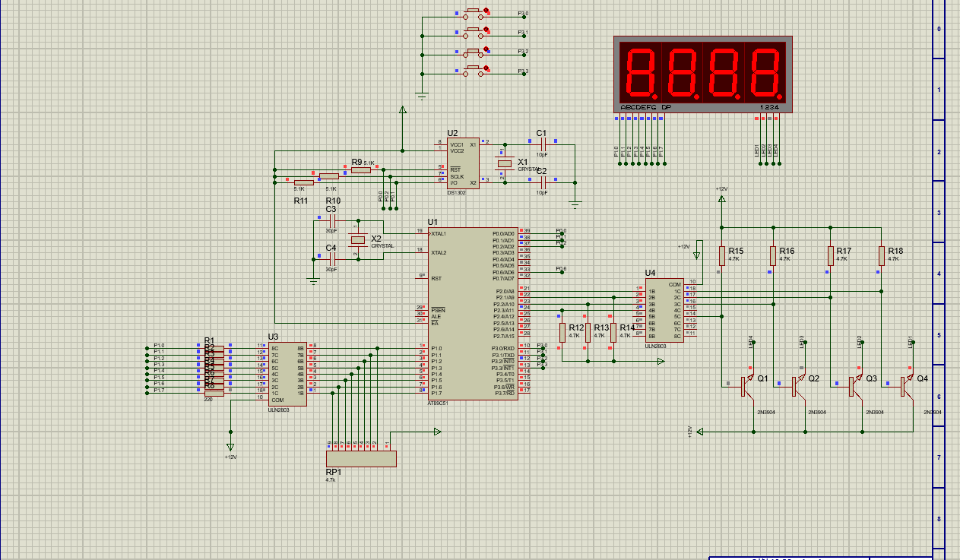The height and width of the screenshot is (560, 960).
Task: Select transistor Q4 2N3904
Action: pyautogui.click(x=907, y=386)
